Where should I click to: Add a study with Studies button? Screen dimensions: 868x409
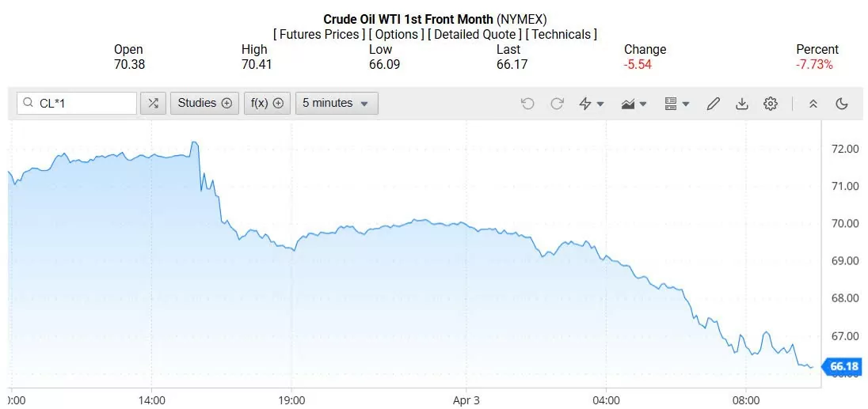pyautogui.click(x=204, y=104)
